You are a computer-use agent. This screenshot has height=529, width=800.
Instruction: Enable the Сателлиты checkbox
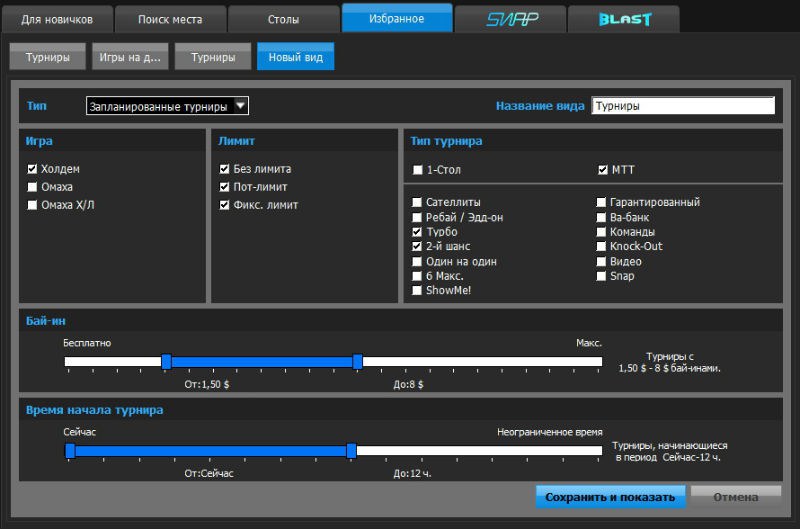click(417, 202)
